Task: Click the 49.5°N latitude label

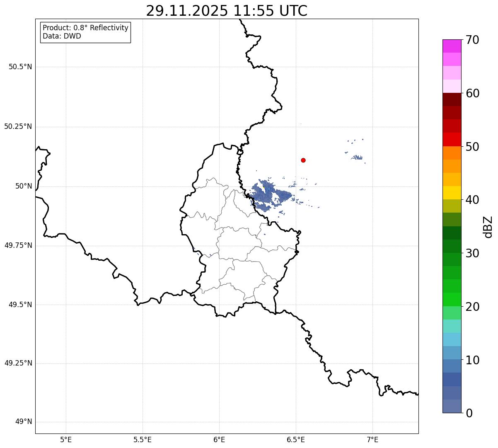Action: click(x=20, y=305)
